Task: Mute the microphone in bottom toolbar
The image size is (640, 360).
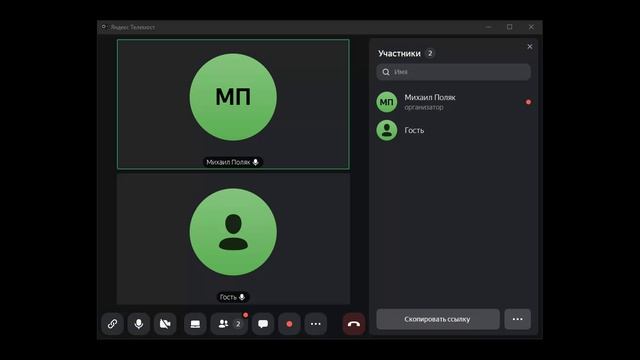Action: pos(139,324)
